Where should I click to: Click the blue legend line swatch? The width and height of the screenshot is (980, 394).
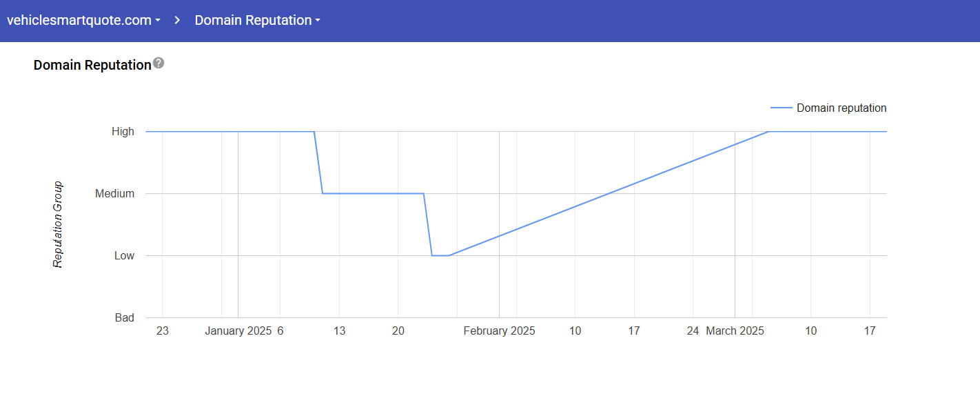(x=782, y=108)
